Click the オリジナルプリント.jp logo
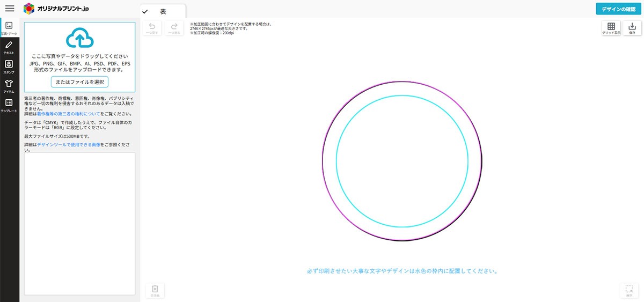 (56, 9)
